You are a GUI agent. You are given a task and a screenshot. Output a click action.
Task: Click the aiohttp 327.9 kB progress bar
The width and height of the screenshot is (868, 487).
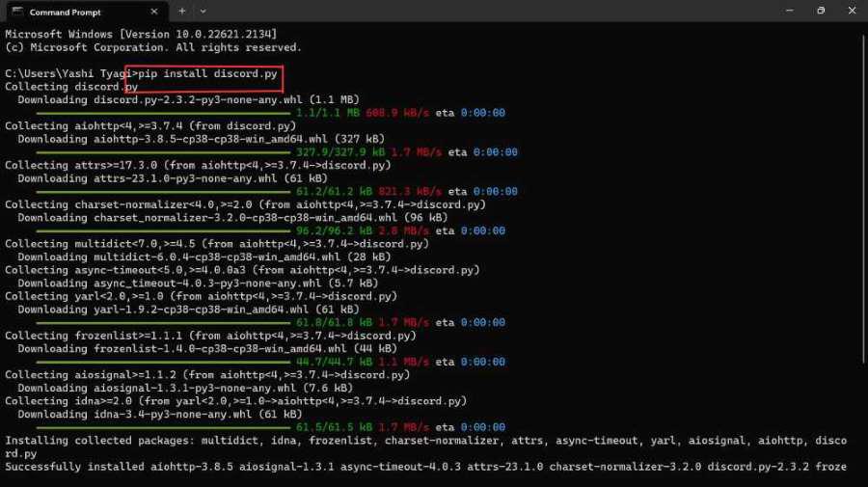(x=163, y=152)
